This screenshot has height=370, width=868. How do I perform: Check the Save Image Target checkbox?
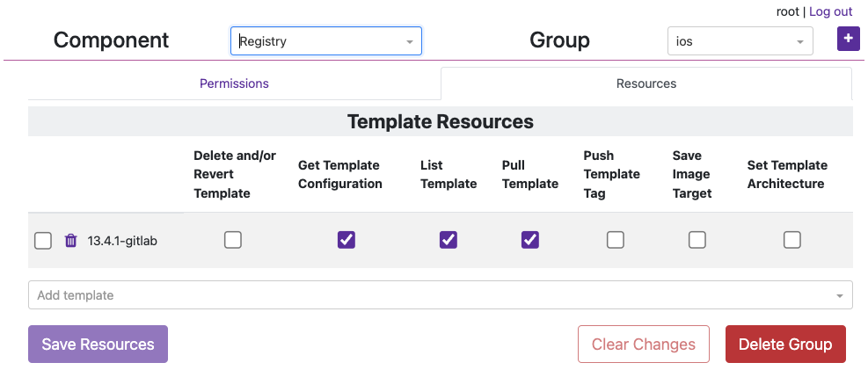(x=697, y=240)
